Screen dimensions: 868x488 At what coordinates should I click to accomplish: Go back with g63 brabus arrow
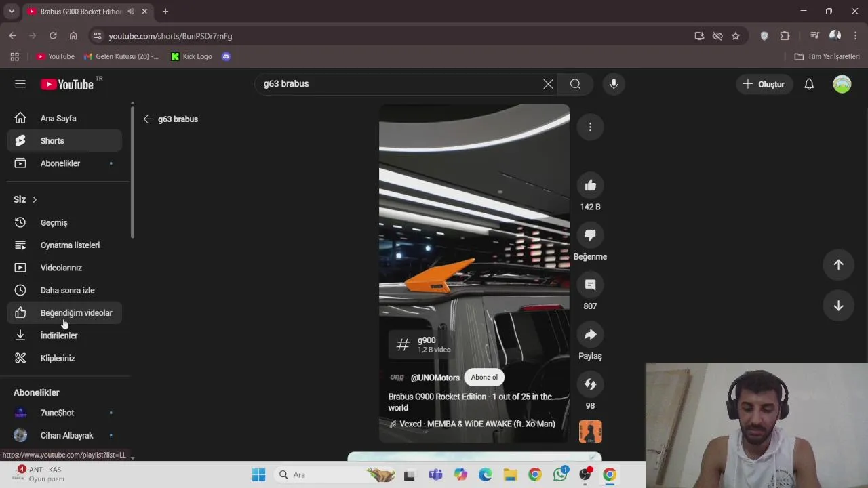pyautogui.click(x=149, y=119)
